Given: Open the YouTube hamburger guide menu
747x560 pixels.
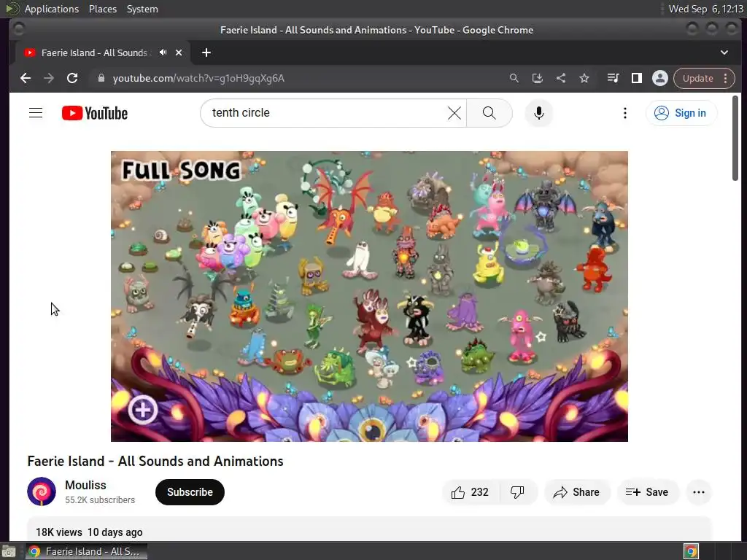Looking at the screenshot, I should pos(36,113).
